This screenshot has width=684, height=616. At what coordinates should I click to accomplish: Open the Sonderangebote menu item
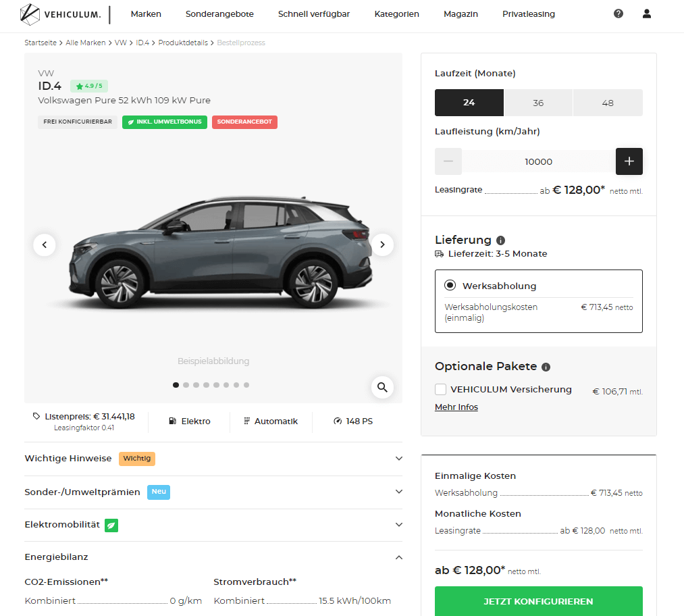pos(219,14)
